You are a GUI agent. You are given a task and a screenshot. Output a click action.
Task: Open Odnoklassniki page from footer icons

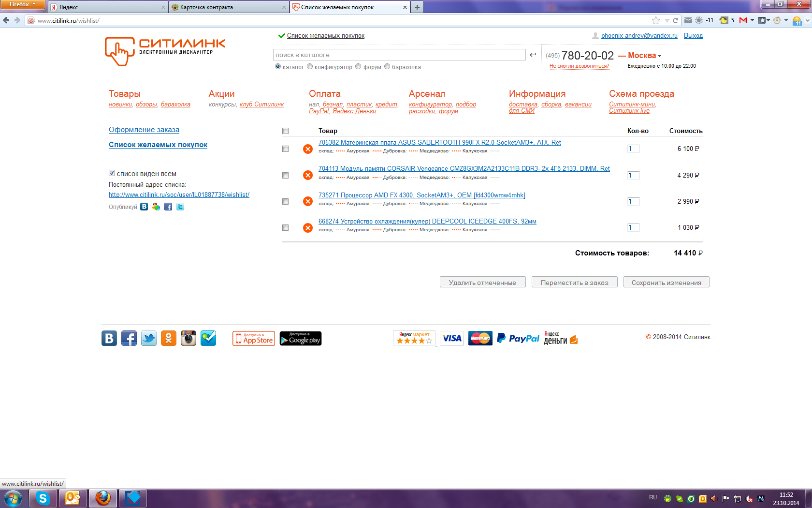(169, 338)
